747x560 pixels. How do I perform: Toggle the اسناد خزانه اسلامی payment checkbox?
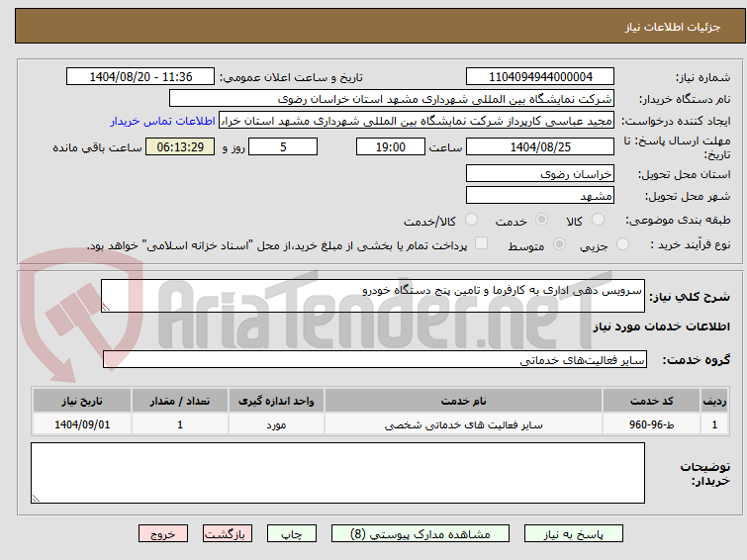point(482,243)
